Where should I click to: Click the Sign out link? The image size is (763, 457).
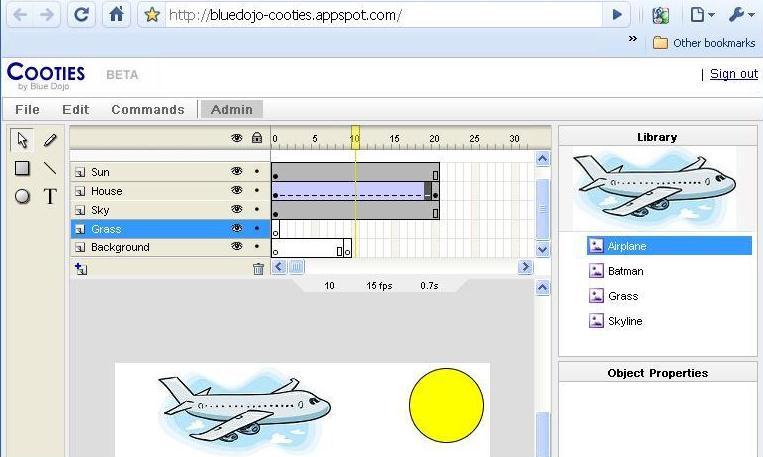(734, 74)
